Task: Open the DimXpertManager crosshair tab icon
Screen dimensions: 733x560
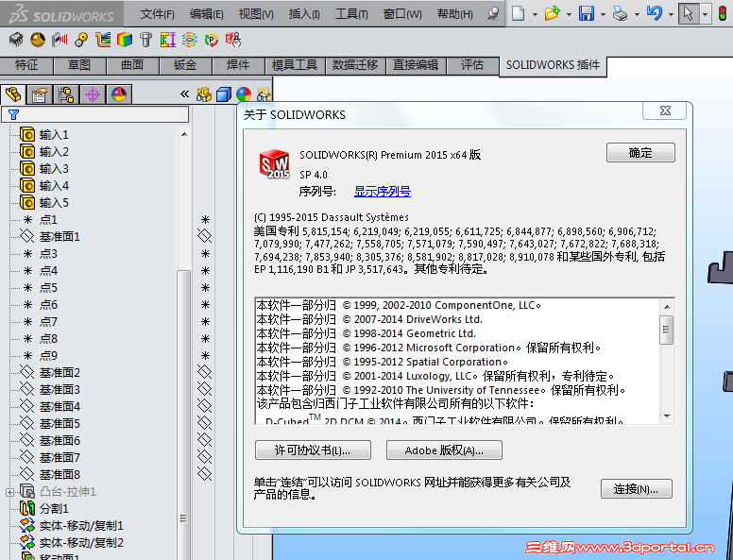Action: coord(93,94)
